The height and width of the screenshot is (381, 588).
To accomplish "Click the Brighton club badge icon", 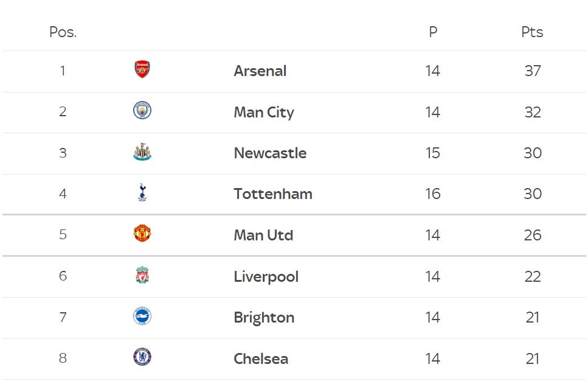I will coord(142,316).
